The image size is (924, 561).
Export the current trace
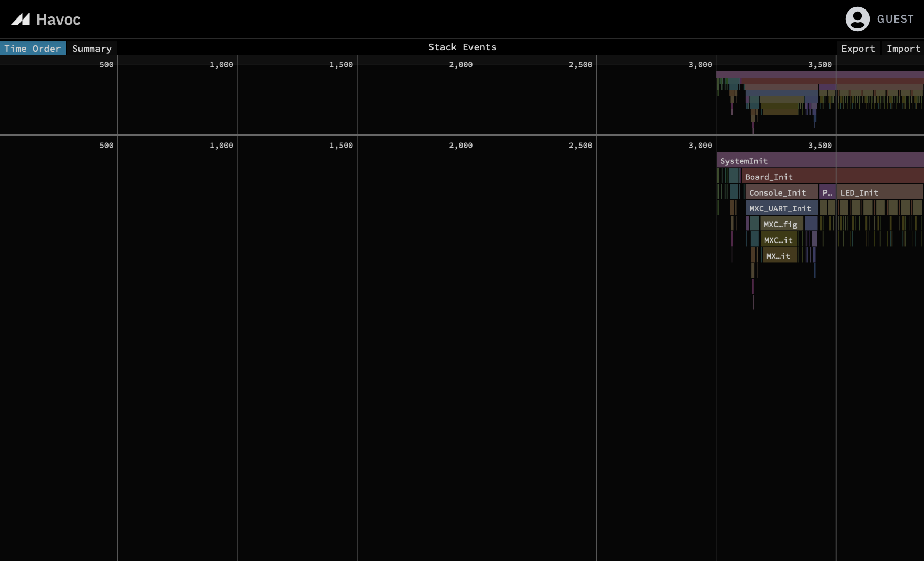pos(858,48)
